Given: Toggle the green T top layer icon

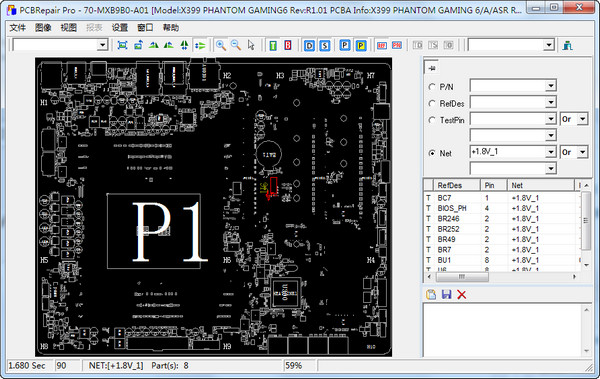Looking at the screenshot, I should click(273, 46).
